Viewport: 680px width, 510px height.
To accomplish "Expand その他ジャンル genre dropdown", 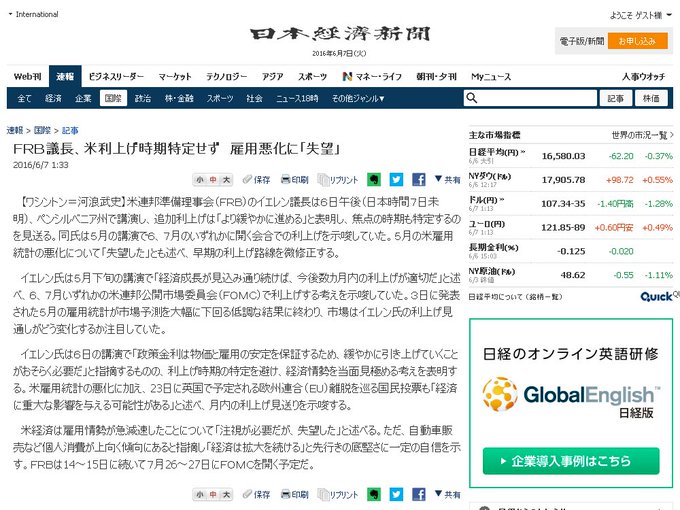I will [x=358, y=98].
